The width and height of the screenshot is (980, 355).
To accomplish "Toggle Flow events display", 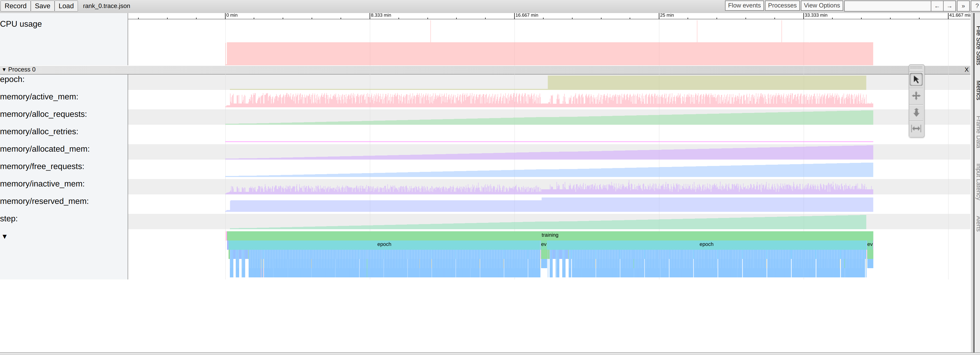I will click(744, 6).
